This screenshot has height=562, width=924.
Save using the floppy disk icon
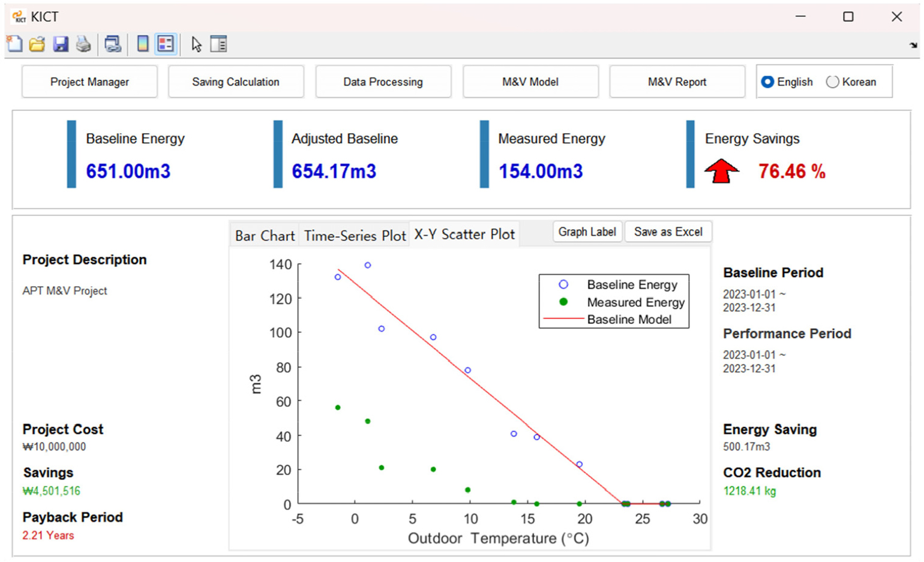tap(60, 44)
